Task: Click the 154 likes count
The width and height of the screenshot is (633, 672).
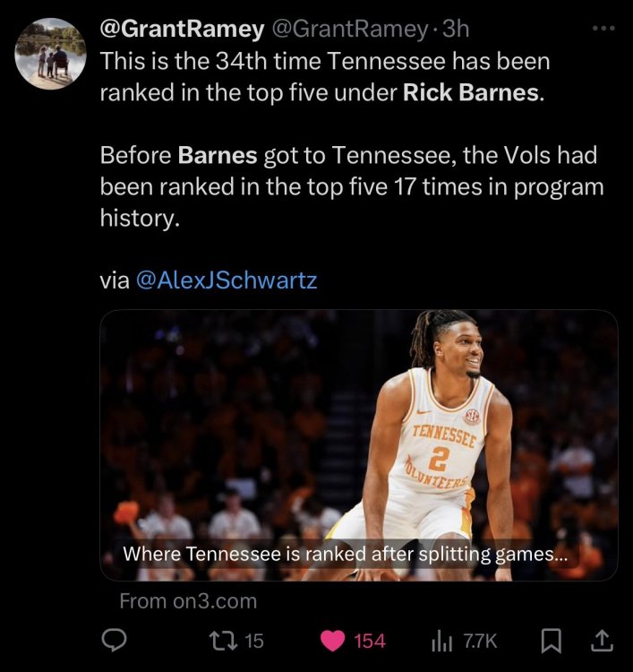Action: click(370, 640)
